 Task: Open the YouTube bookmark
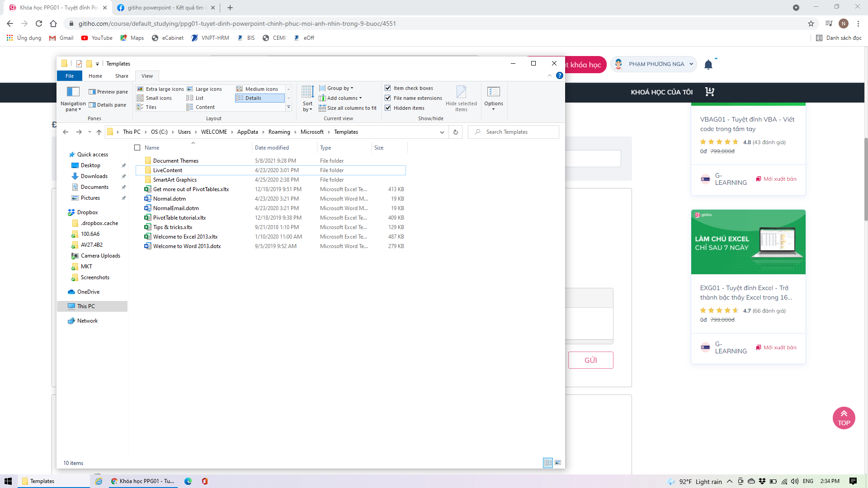[97, 38]
